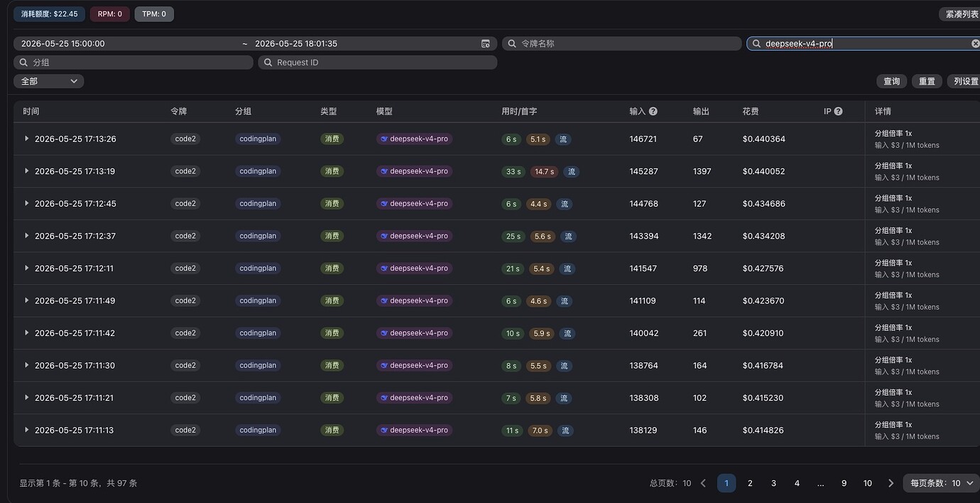Screen dimensions: 980x503
Task: Switch to 紧凑列表 compact list view
Action: tap(959, 14)
